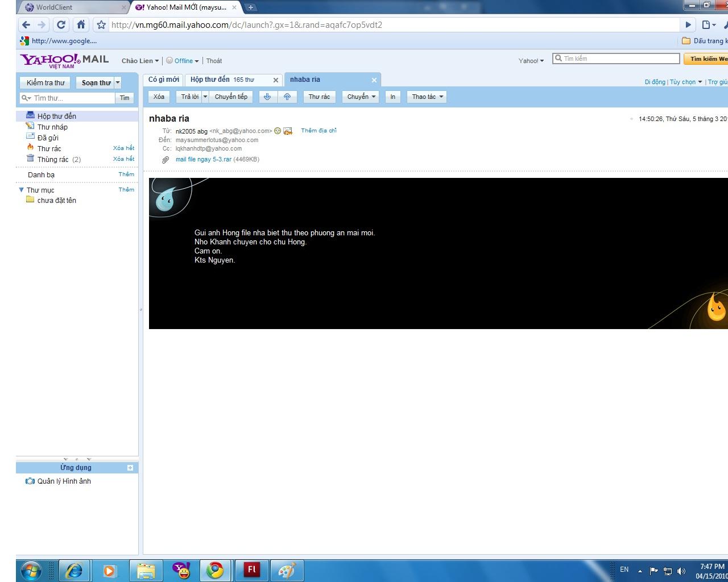The width and height of the screenshot is (728, 582).
Task: Open the Thao tác actions dropdown
Action: click(427, 97)
